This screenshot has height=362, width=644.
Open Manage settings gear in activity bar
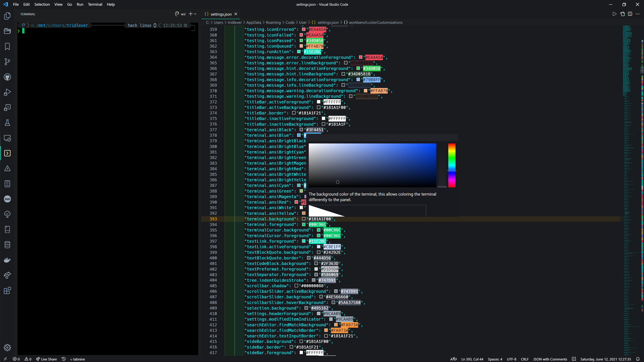click(7, 347)
